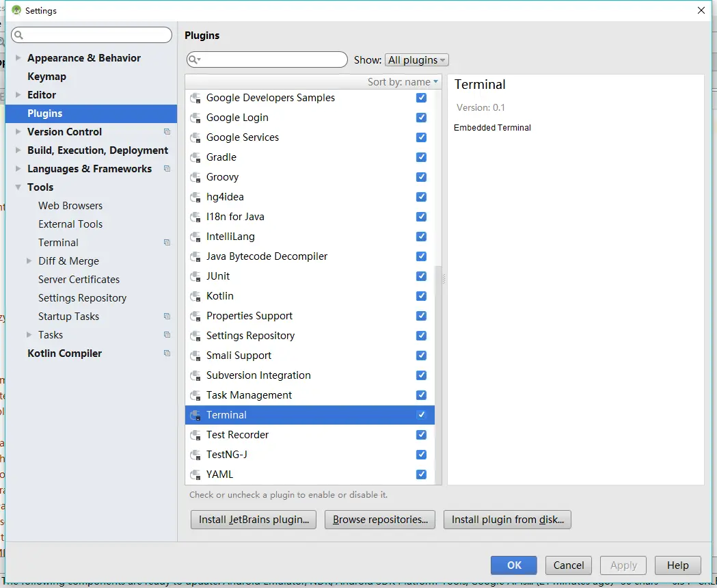
Task: Open the Show All plugins dropdown
Action: [416, 60]
